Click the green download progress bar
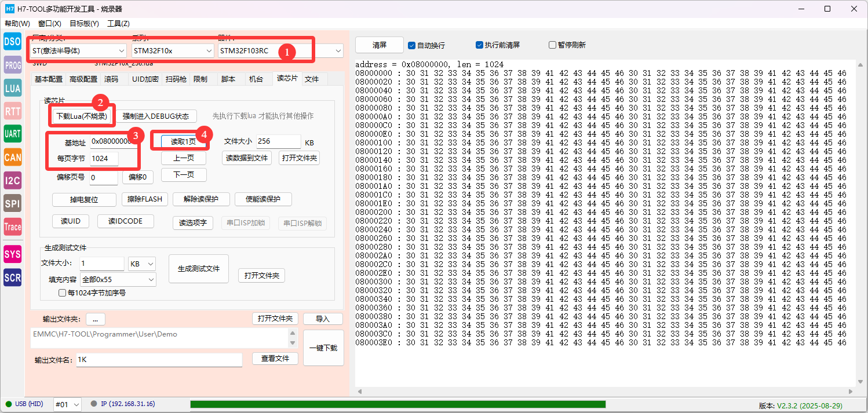Image resolution: width=868 pixels, height=413 pixels. tap(397, 404)
